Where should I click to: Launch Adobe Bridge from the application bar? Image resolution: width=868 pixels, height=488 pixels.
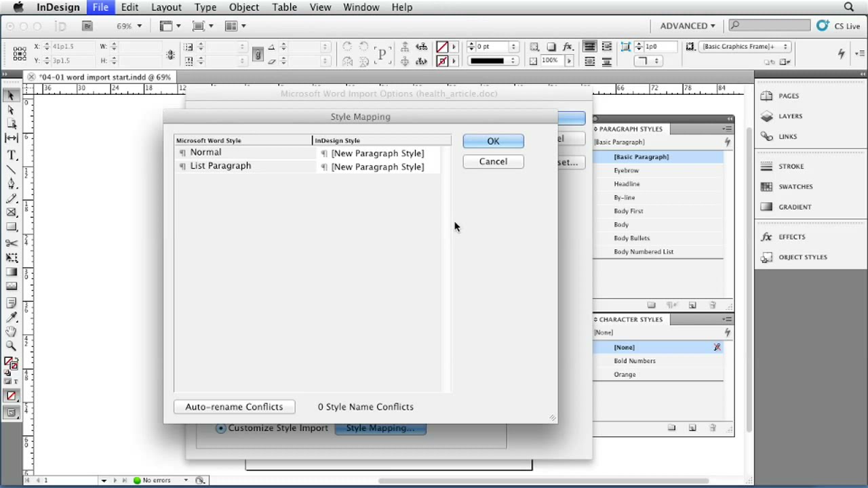click(87, 26)
